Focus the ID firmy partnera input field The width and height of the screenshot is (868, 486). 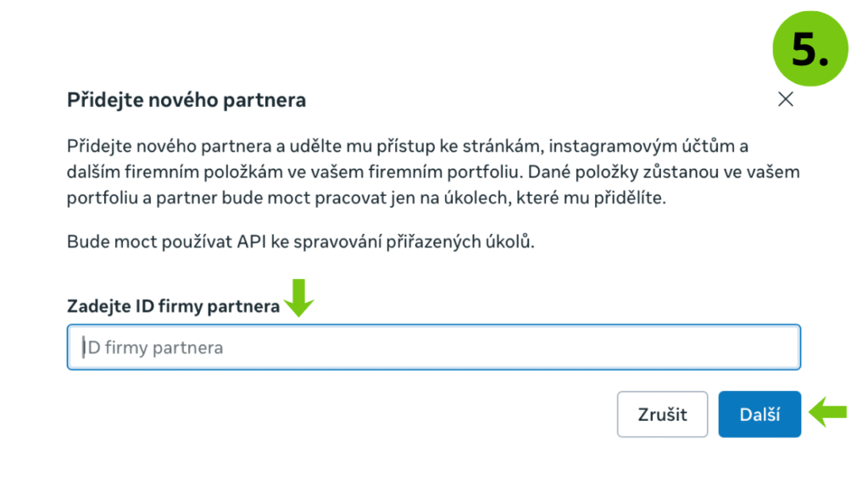pos(433,347)
